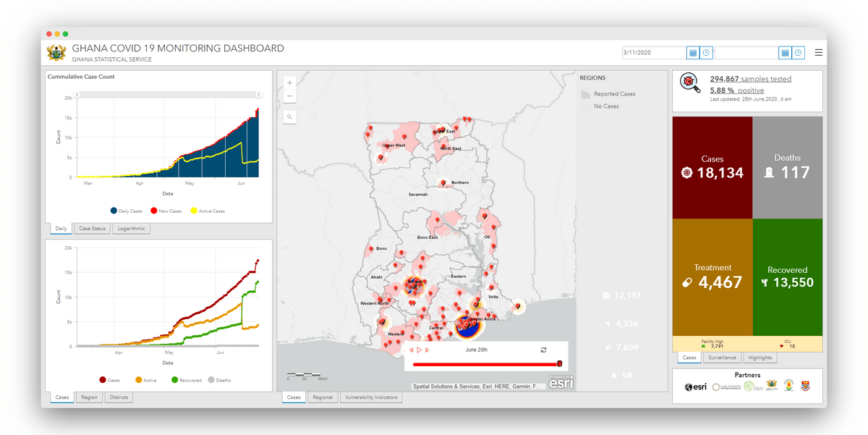Zoom in on the Ghana map
The image size is (868, 435).
pos(289,83)
